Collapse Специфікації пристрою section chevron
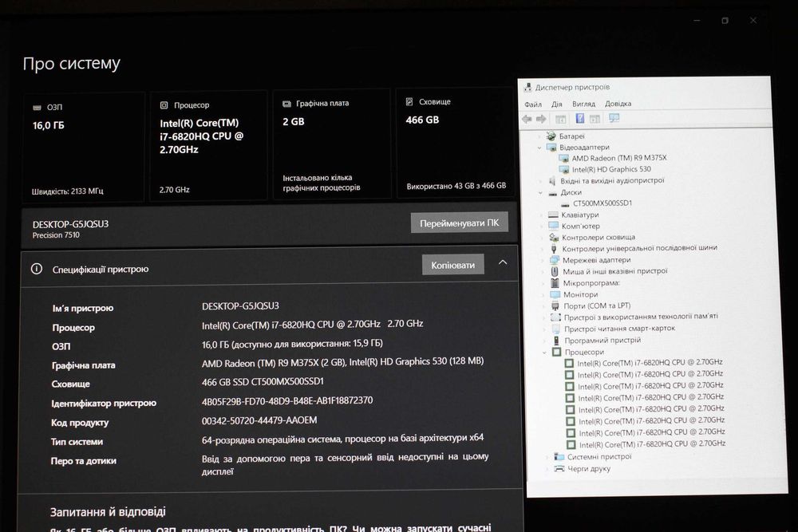Viewport: 798px width, 532px height. pos(503,262)
